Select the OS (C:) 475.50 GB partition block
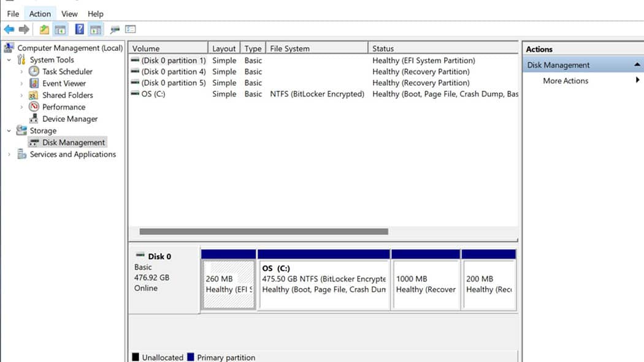644x362 pixels. click(324, 280)
